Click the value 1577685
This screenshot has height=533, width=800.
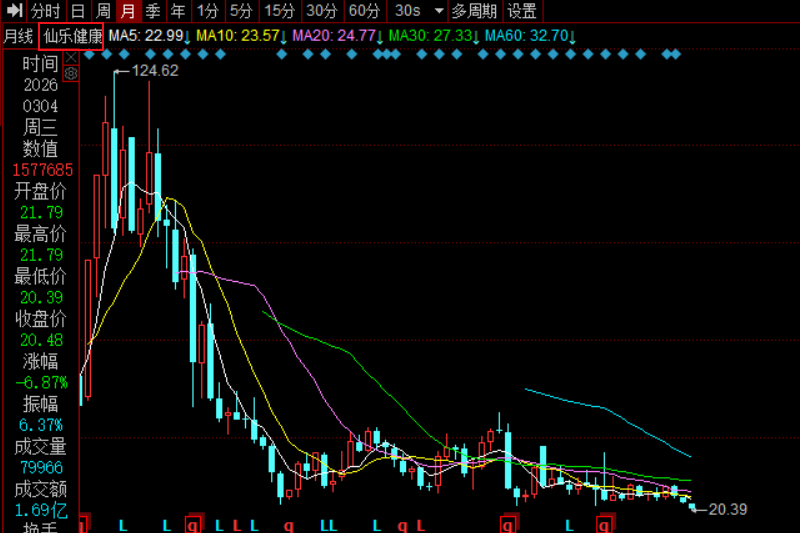click(x=42, y=170)
